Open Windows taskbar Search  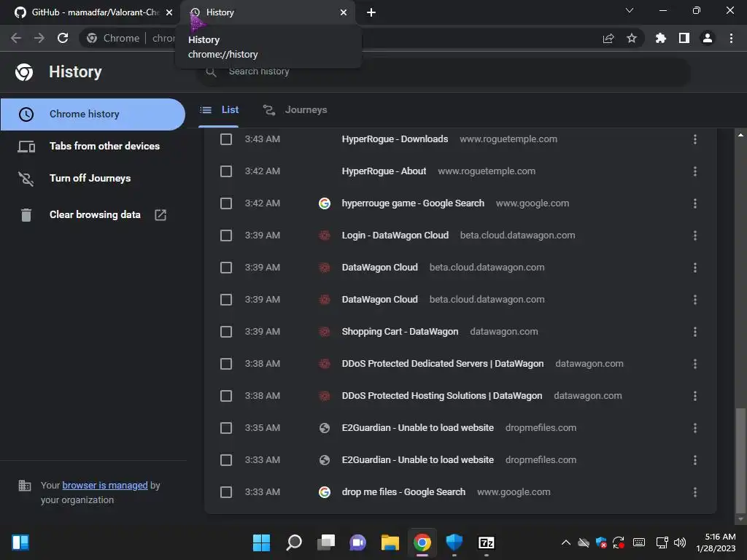[x=293, y=542]
